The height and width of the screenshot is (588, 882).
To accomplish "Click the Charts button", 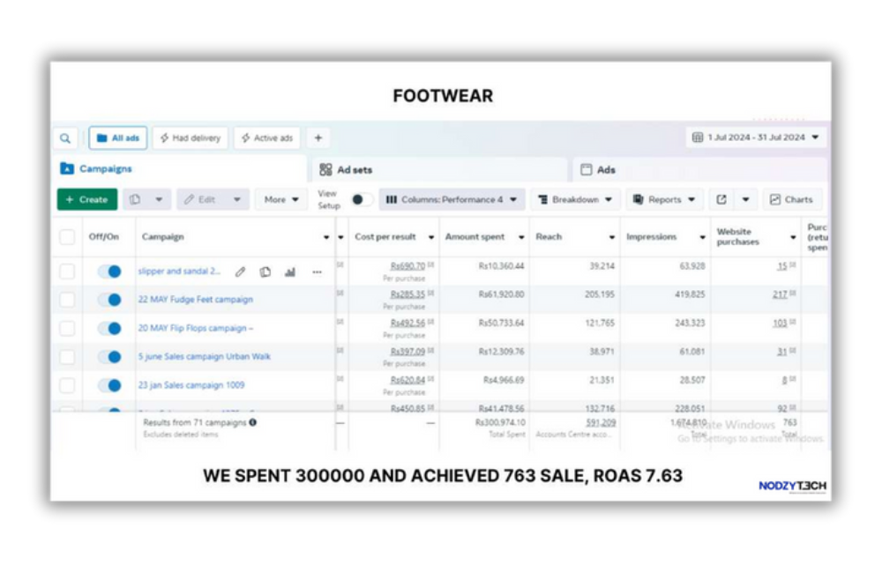I will point(791,200).
